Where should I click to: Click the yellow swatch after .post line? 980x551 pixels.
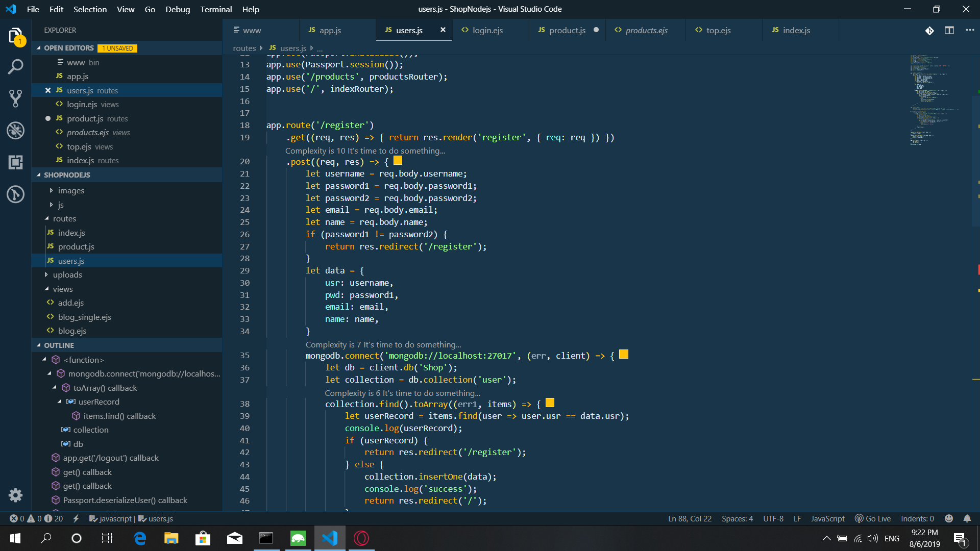tap(398, 161)
